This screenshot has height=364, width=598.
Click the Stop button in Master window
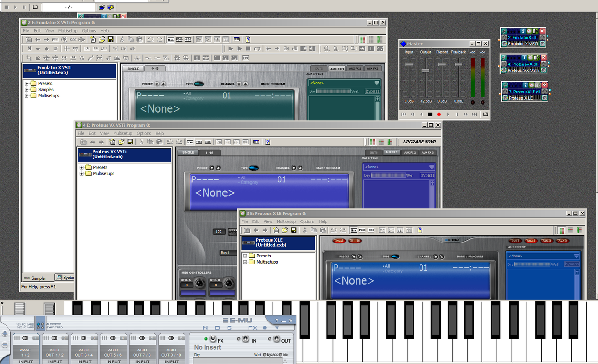tap(430, 114)
